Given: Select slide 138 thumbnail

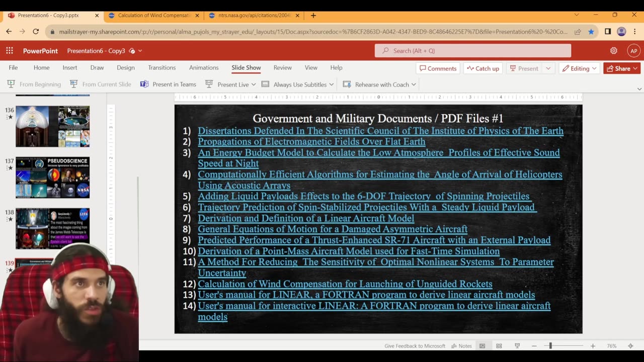Looking at the screenshot, I should pos(52,229).
